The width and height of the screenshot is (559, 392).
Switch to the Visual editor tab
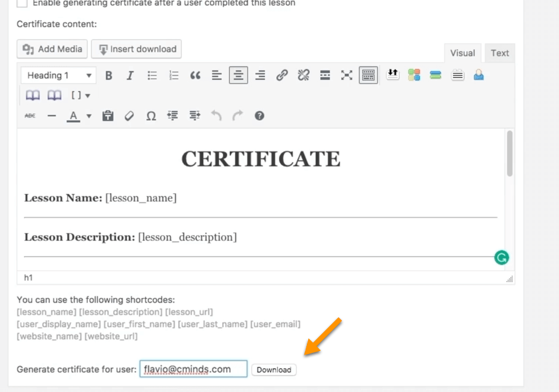(462, 53)
